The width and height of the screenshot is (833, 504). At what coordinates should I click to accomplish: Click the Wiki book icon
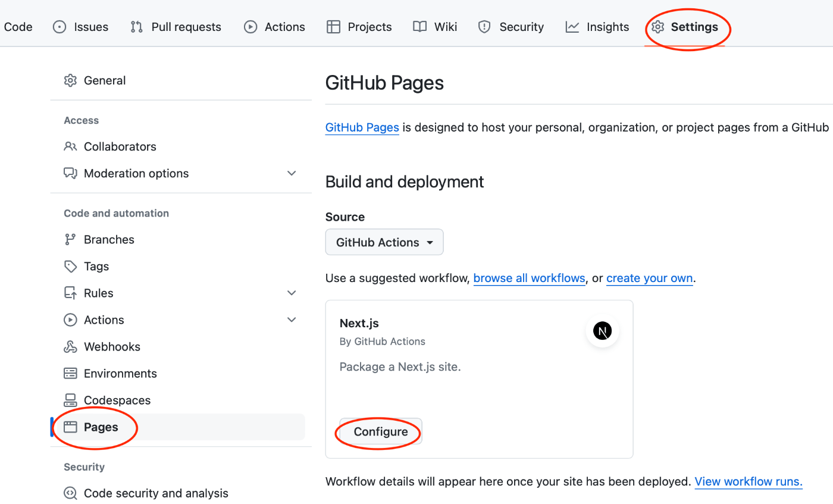coord(420,27)
